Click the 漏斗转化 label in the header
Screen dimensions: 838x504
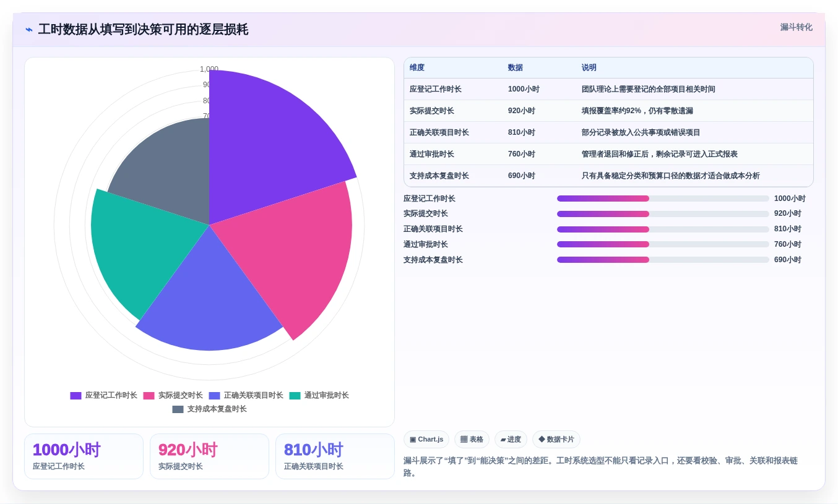(x=796, y=27)
